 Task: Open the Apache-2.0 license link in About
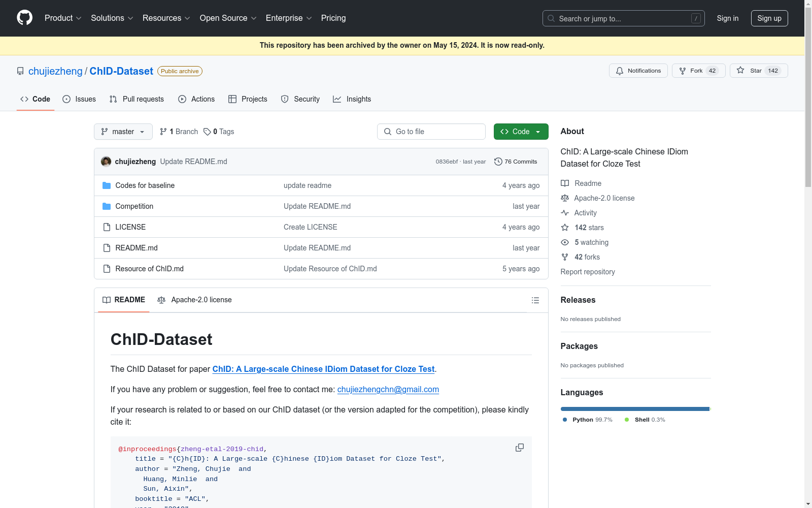click(x=598, y=198)
